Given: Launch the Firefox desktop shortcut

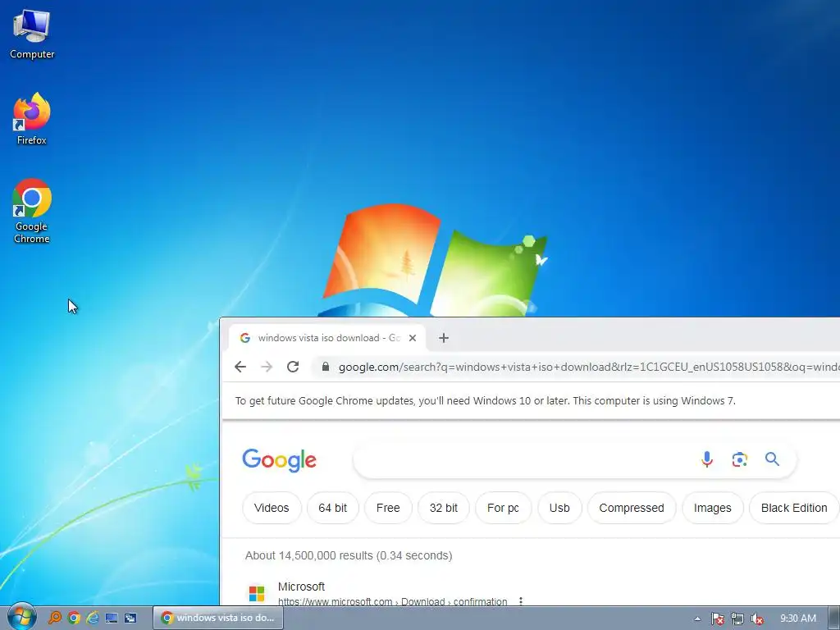Looking at the screenshot, I should point(32,118).
